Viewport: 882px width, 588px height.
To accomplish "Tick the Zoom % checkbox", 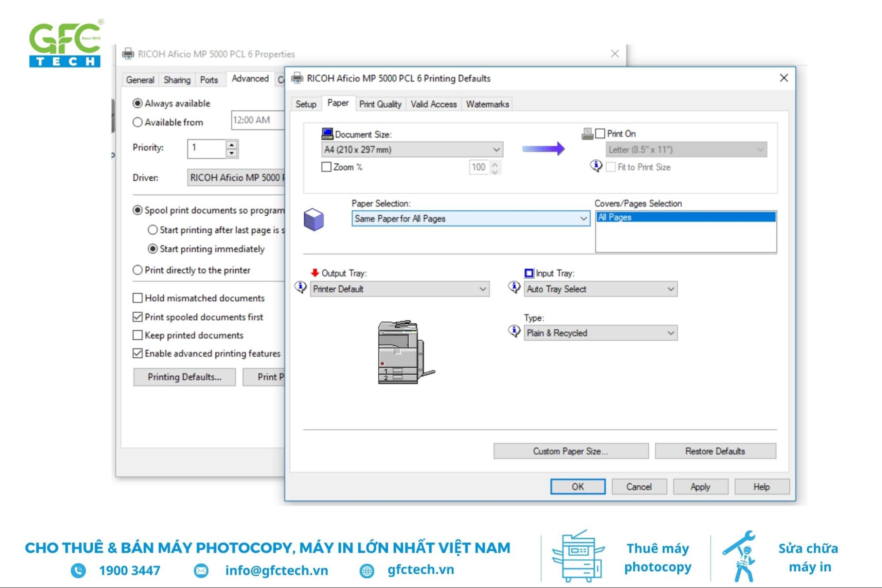I will [327, 167].
